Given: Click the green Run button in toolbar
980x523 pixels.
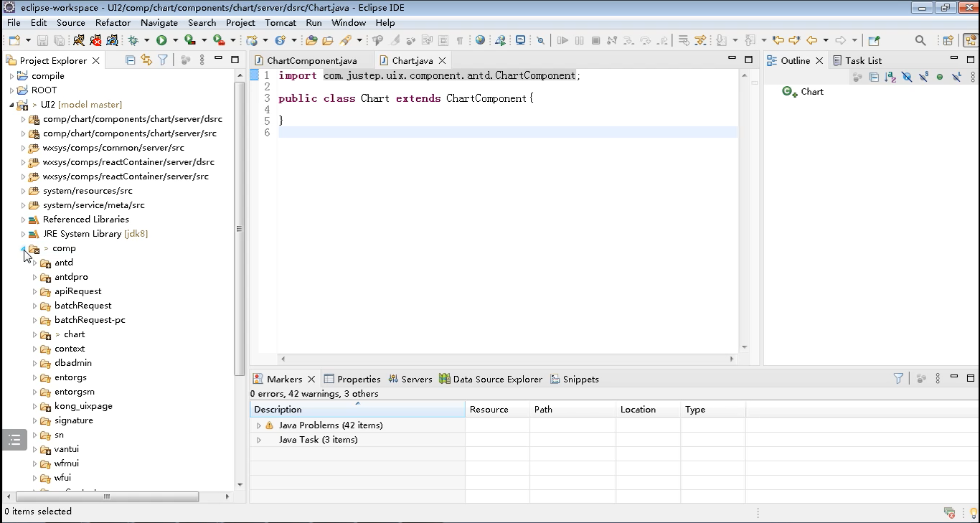Looking at the screenshot, I should click(x=161, y=41).
